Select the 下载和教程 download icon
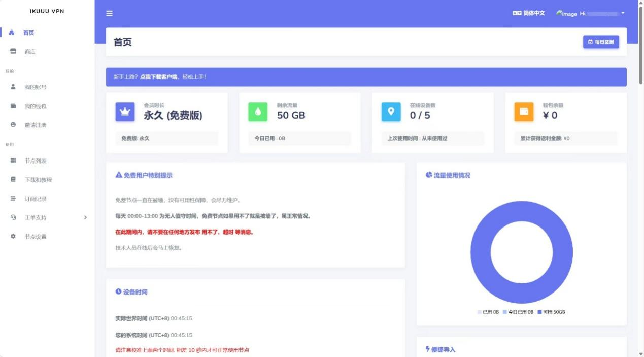The width and height of the screenshot is (644, 357). (x=13, y=179)
